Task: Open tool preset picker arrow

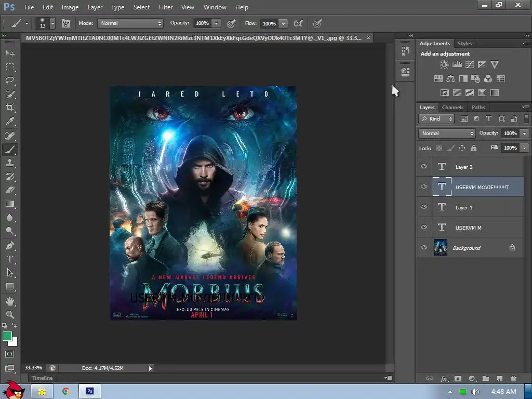Action: 26,23
